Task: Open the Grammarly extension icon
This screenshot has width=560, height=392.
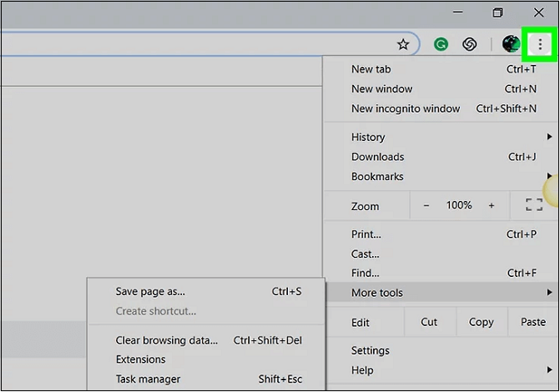Action: click(x=441, y=44)
